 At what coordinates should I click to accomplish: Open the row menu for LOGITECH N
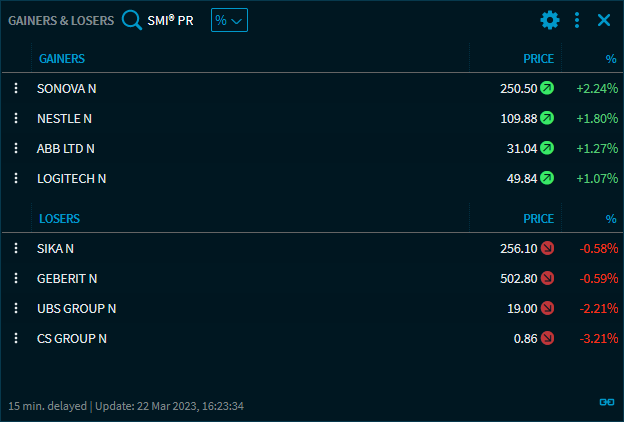click(16, 178)
